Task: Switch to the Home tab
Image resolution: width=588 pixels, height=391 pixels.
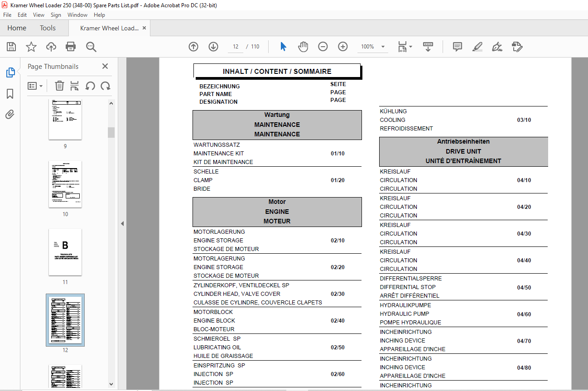Action: point(17,28)
